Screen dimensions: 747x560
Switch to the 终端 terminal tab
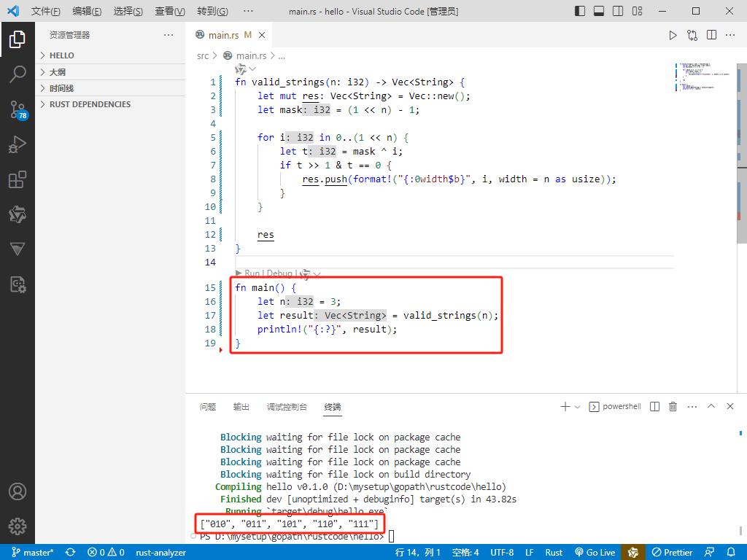(333, 407)
